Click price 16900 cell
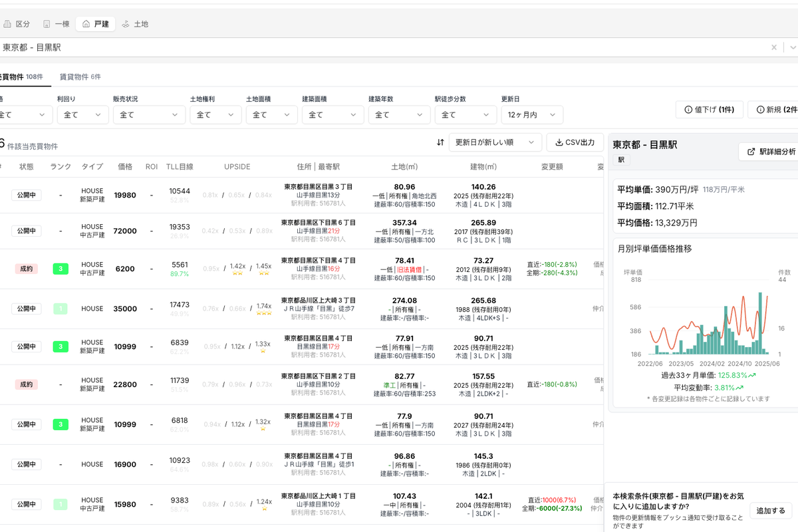 coord(125,464)
